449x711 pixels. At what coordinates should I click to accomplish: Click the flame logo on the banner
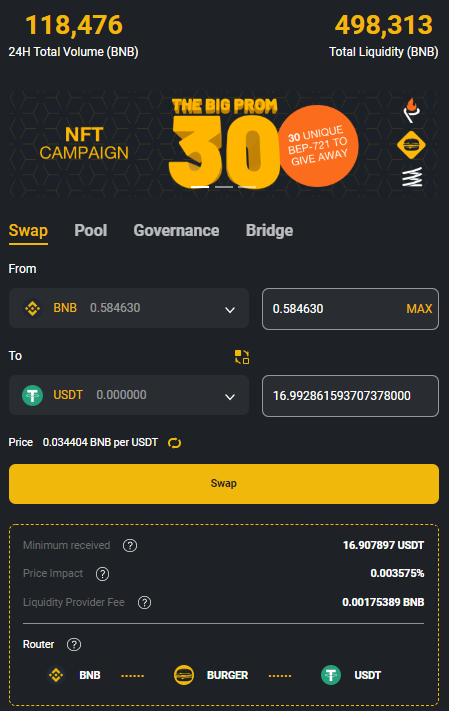coord(411,110)
